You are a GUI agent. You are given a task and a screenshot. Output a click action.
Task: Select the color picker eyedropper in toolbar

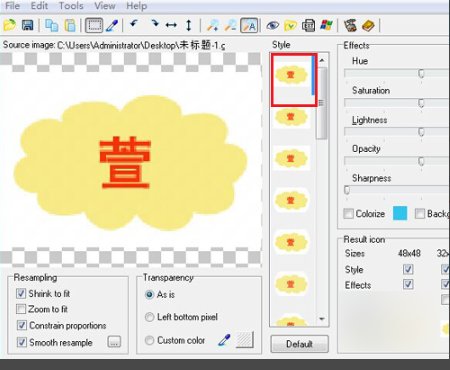click(x=112, y=26)
